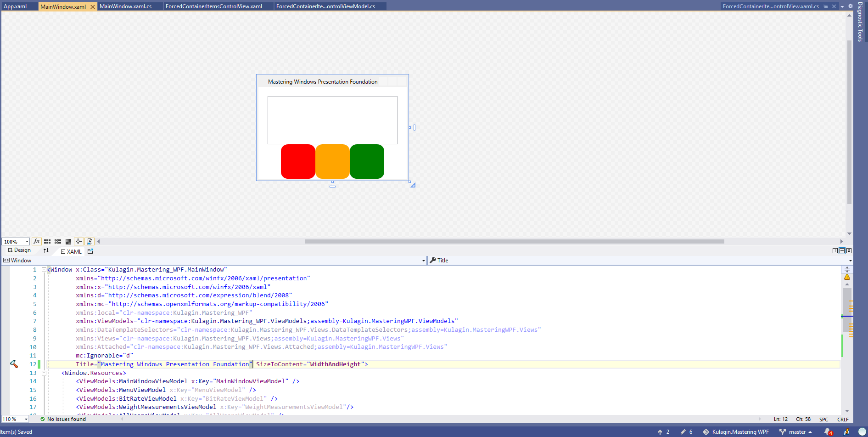Pop out the XAML editor window

[90, 251]
